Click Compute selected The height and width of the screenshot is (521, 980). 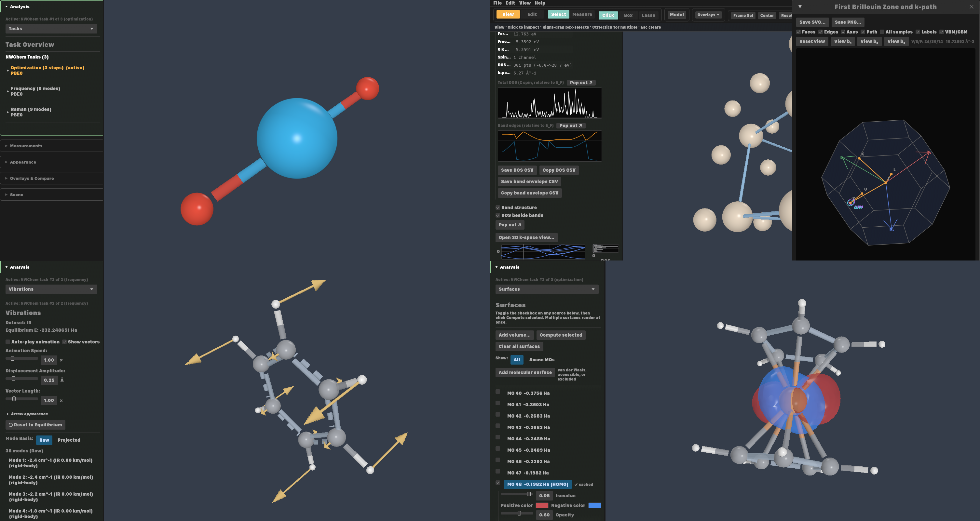pos(561,335)
